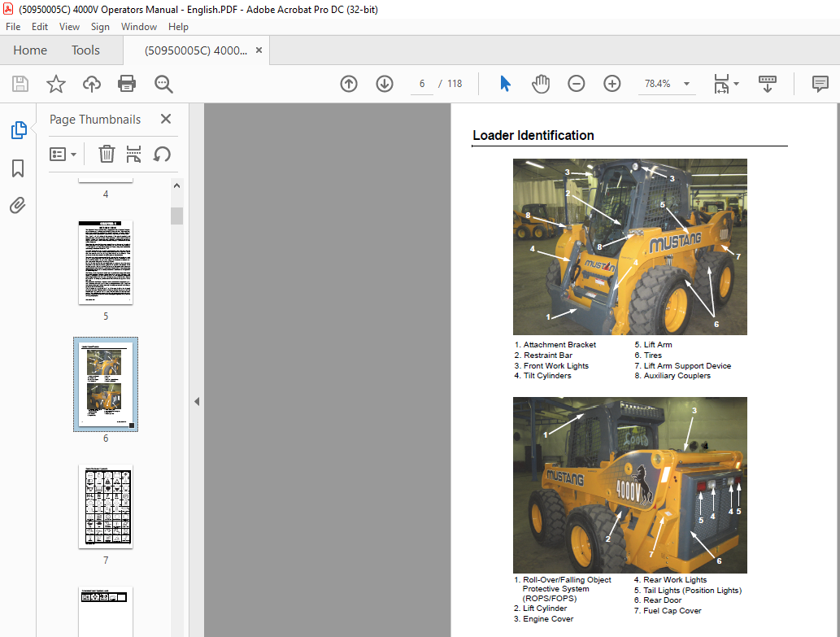
Task: Click the Fuel Cap Cover entry
Action: [x=668, y=611]
